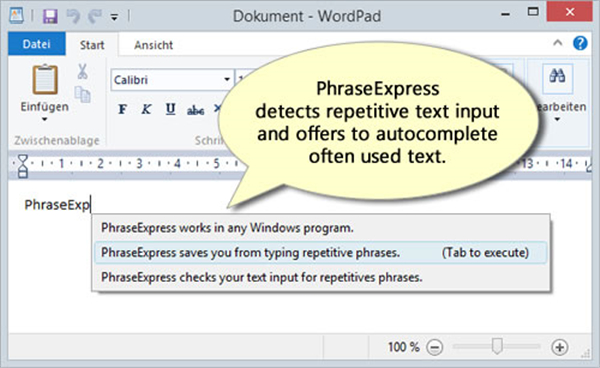Expand the Einfügen dropdown arrow
The height and width of the screenshot is (368, 600).
[44, 119]
